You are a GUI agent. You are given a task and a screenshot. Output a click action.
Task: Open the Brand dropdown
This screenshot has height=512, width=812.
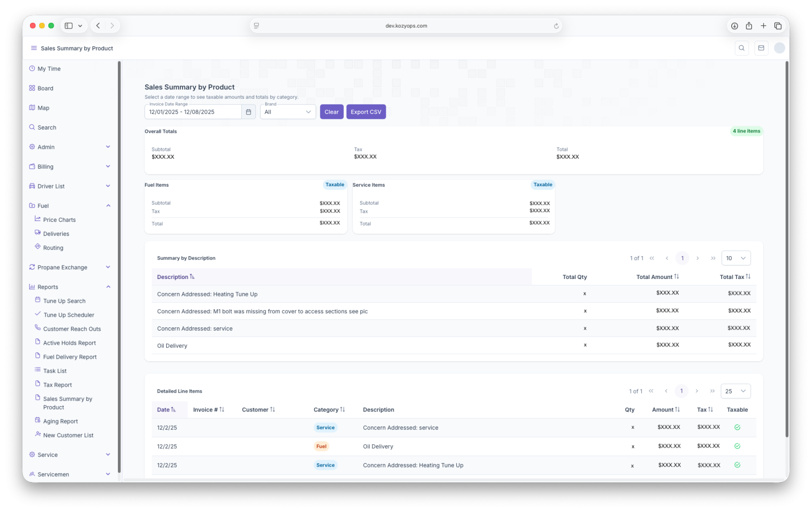(x=288, y=112)
